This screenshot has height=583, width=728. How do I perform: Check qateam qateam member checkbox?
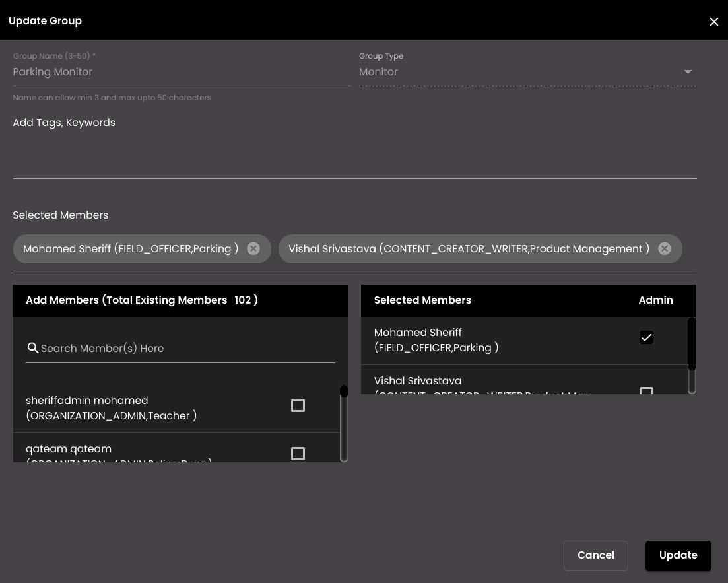tap(298, 454)
